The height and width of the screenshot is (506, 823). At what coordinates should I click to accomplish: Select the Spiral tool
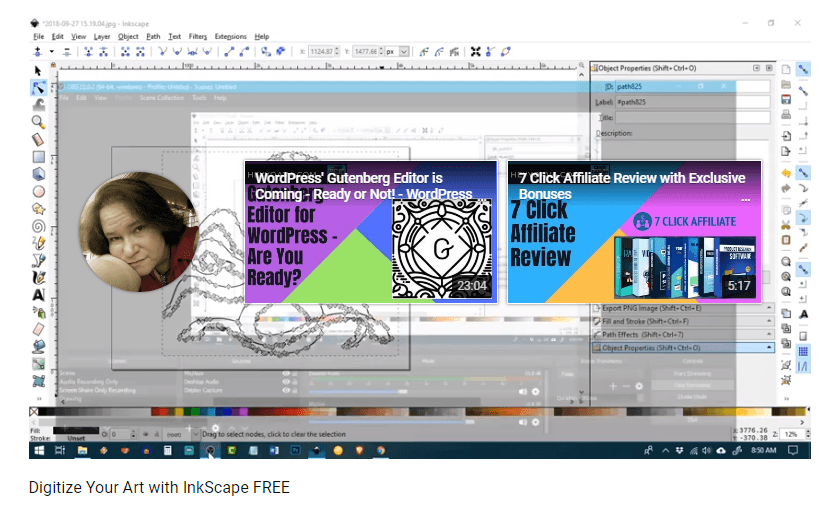(x=38, y=226)
